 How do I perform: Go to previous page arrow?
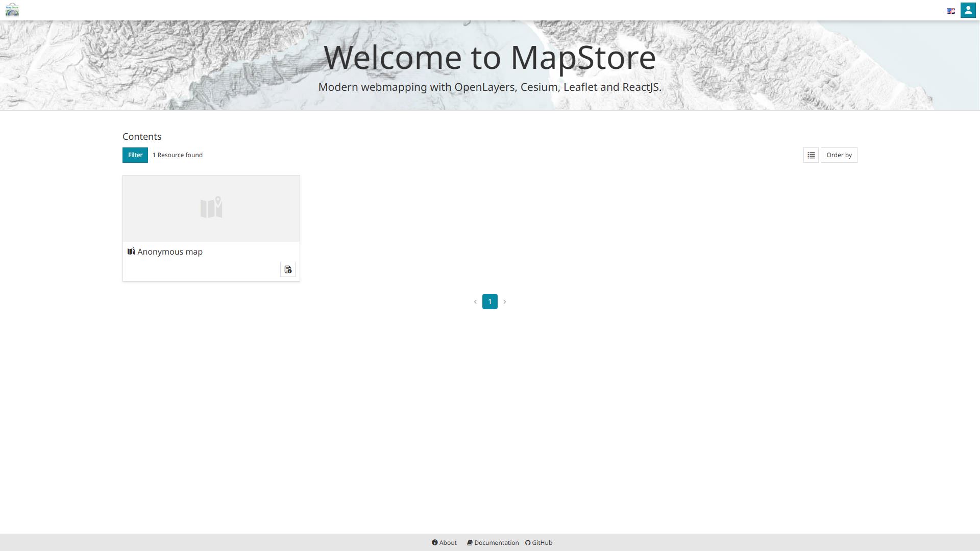475,302
